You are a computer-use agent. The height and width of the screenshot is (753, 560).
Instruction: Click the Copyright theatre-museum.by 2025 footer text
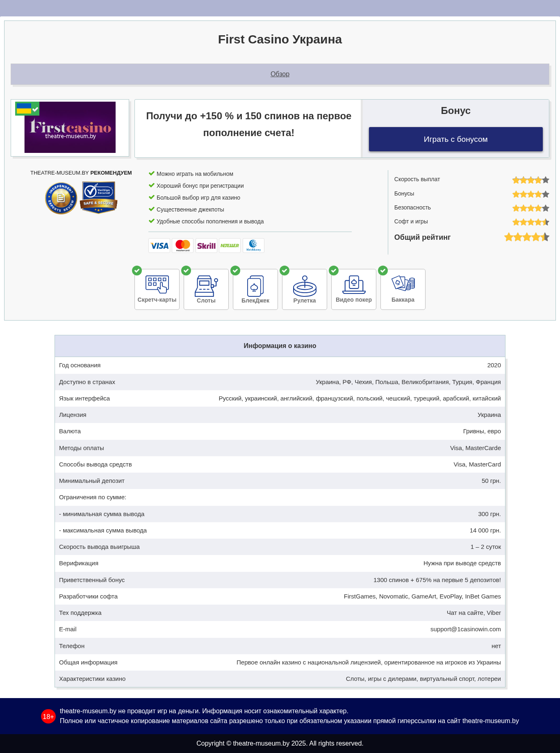point(280,744)
